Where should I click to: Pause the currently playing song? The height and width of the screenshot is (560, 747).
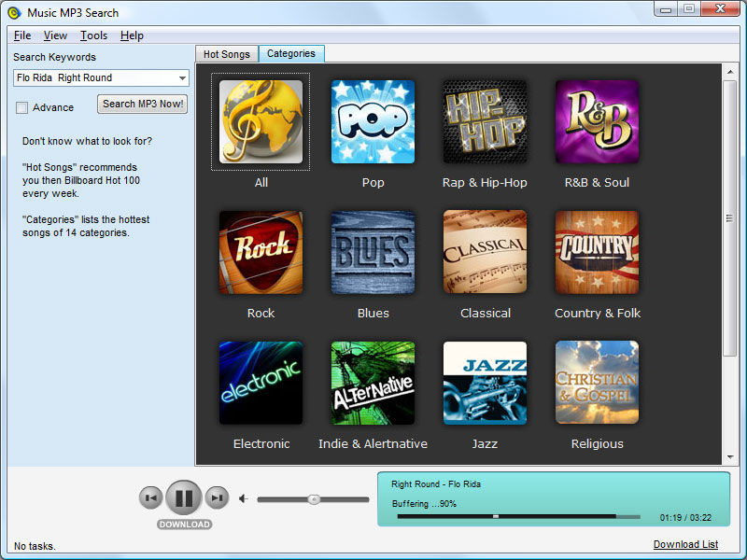[184, 497]
